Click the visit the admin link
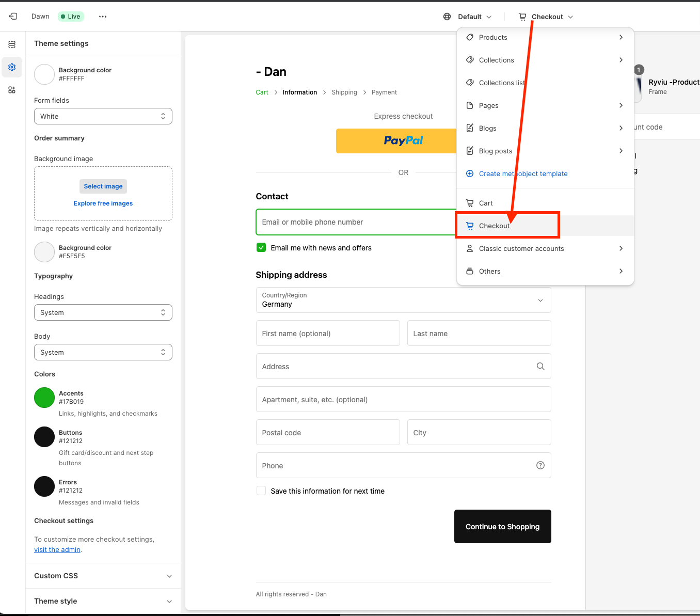This screenshot has width=700, height=616. [57, 549]
